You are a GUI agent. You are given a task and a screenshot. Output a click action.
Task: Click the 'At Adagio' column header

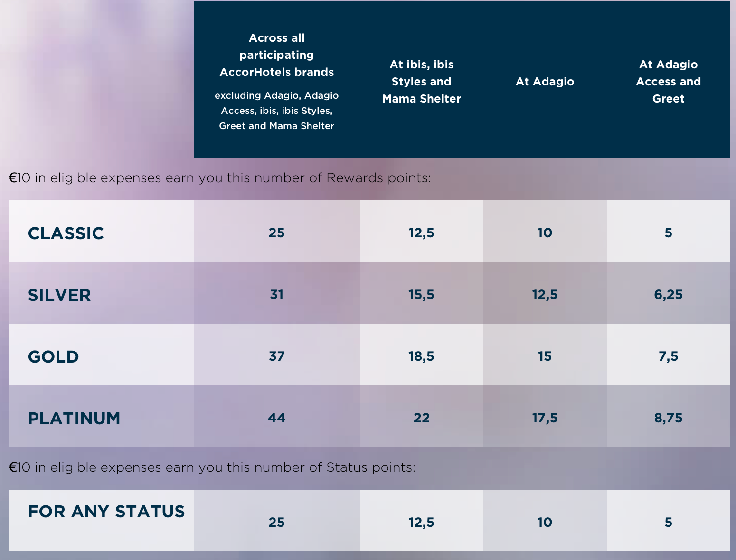coord(545,82)
